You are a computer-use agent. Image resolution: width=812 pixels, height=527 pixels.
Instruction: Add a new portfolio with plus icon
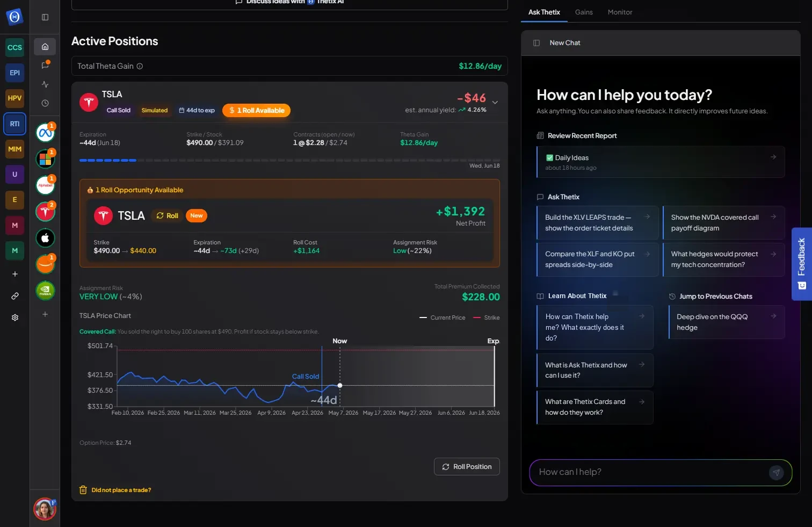point(15,274)
